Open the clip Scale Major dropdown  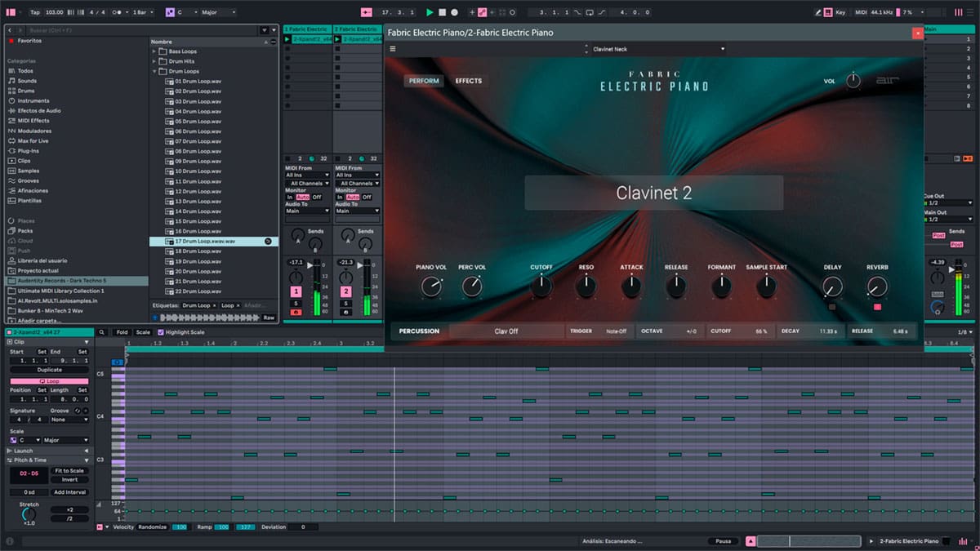pyautogui.click(x=65, y=440)
